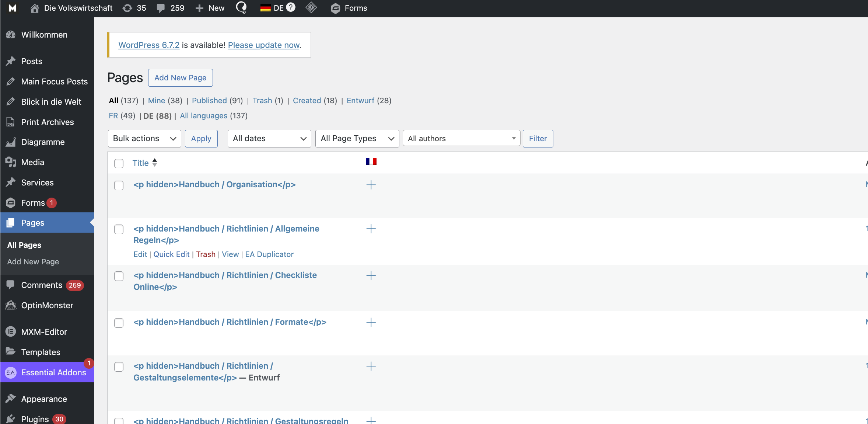Expand the All dates filter dropdown
The height and width of the screenshot is (424, 868).
tap(269, 139)
